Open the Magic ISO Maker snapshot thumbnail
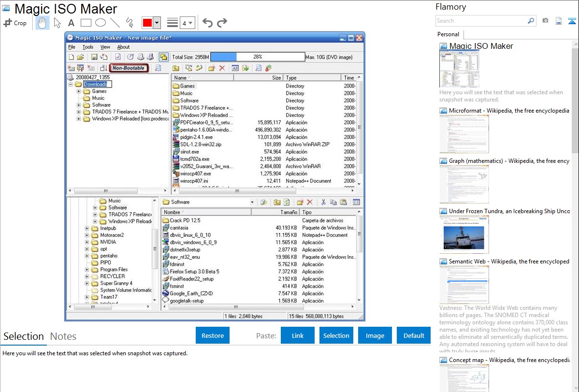579x392 pixels. tap(459, 69)
